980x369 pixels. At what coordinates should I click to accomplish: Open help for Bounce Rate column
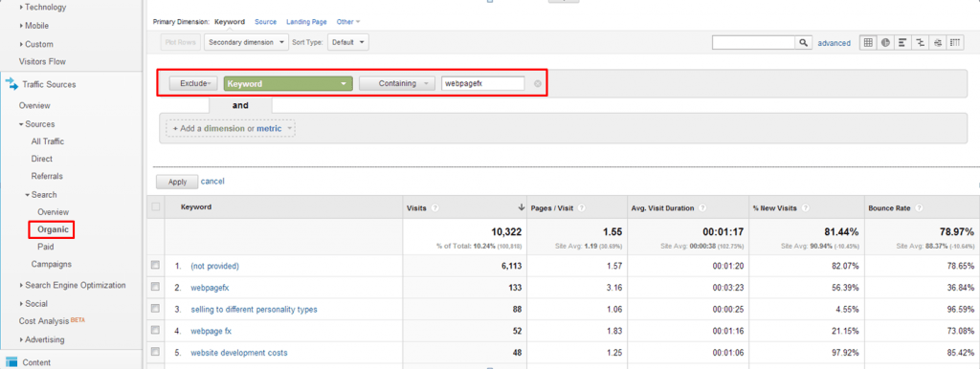coord(919,207)
